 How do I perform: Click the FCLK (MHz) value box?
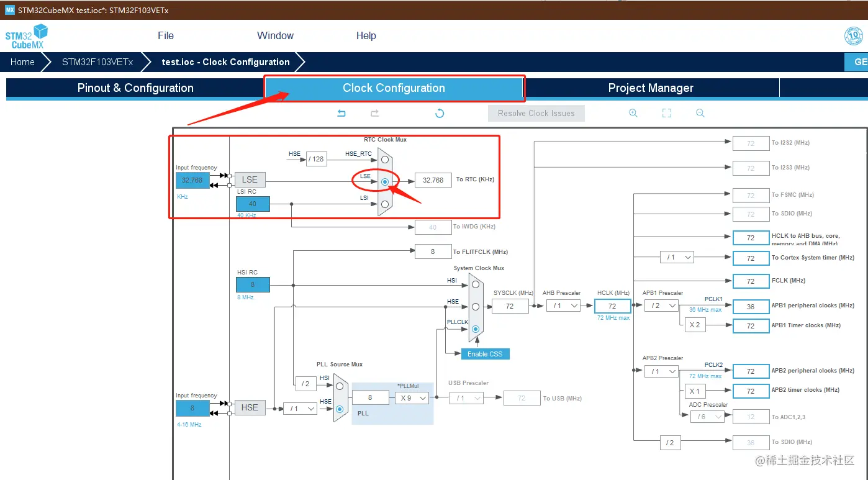coord(751,281)
